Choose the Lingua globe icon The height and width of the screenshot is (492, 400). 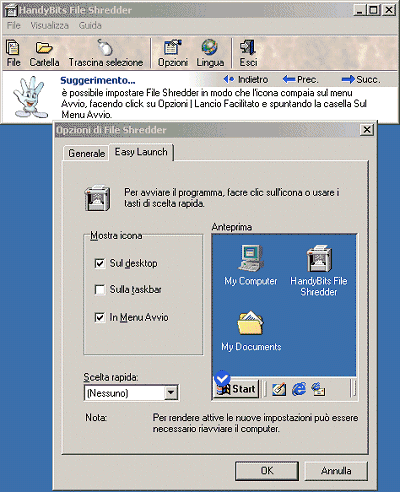[210, 47]
